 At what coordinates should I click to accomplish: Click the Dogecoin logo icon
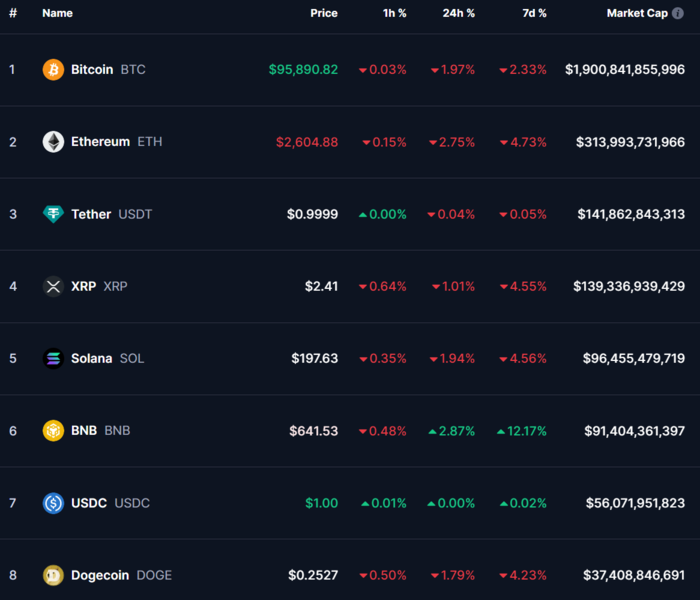[x=53, y=575]
